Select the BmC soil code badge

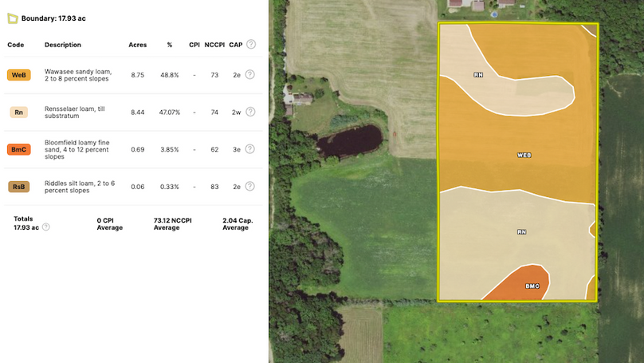coord(19,149)
